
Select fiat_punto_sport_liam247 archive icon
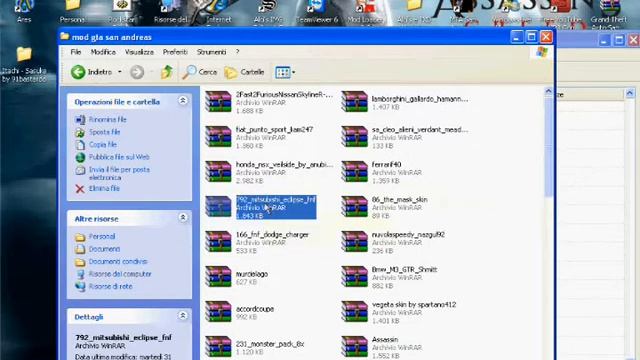pyautogui.click(x=218, y=137)
